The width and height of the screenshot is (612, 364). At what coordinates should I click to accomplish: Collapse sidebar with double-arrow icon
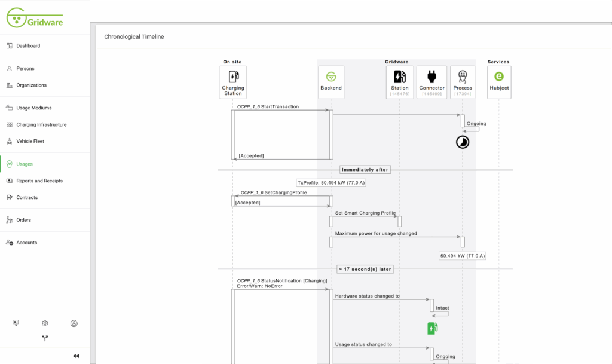pos(76,356)
